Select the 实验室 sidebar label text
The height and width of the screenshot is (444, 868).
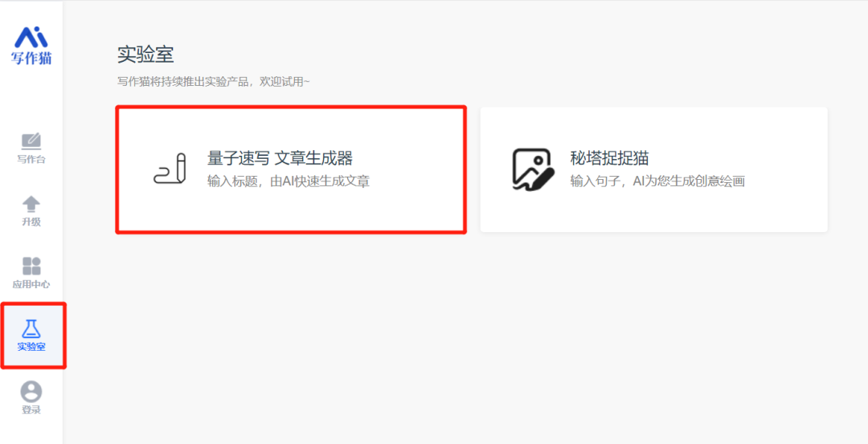click(x=31, y=347)
